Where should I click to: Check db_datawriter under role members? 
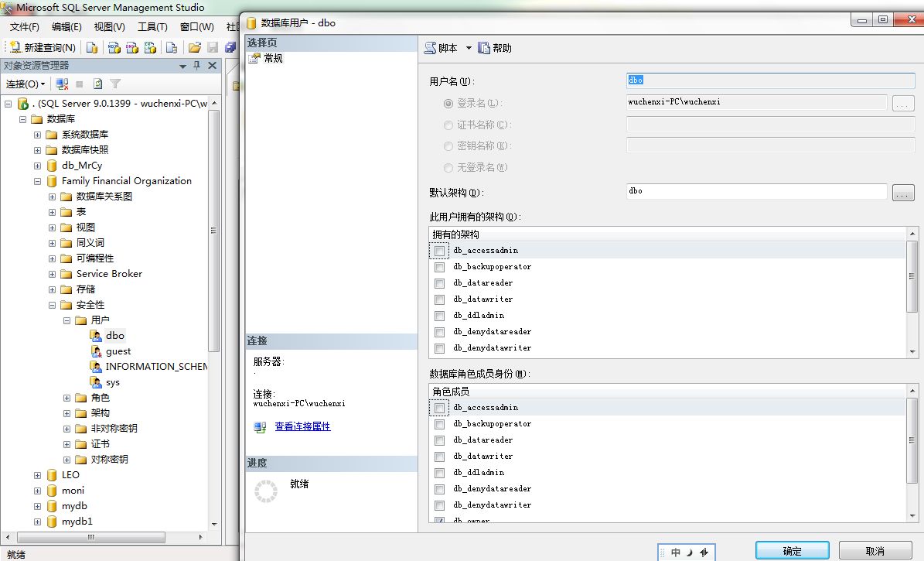pyautogui.click(x=440, y=457)
